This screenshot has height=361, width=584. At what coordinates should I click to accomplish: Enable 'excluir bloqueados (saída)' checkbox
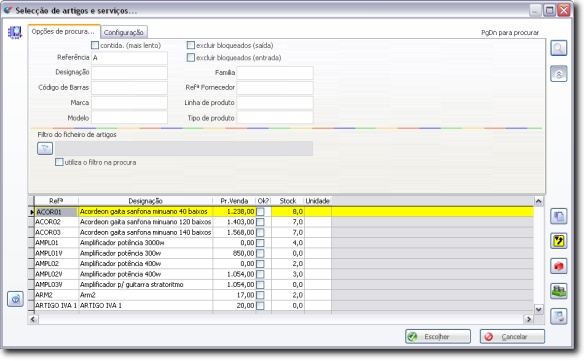[191, 45]
